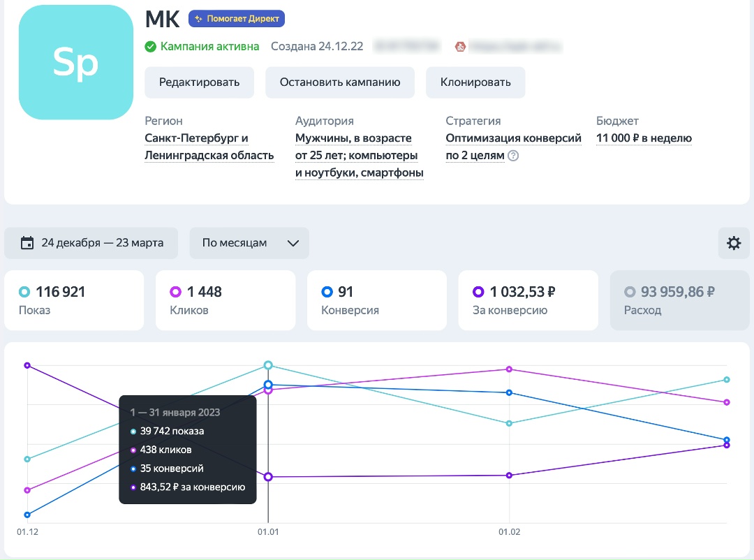Click the 01.02 impressions point on the chart

(x=510, y=423)
